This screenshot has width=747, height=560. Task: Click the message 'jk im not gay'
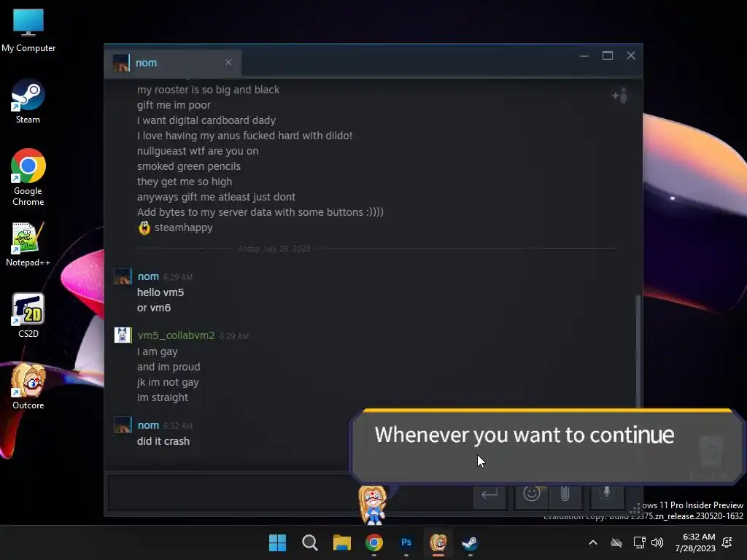click(168, 382)
